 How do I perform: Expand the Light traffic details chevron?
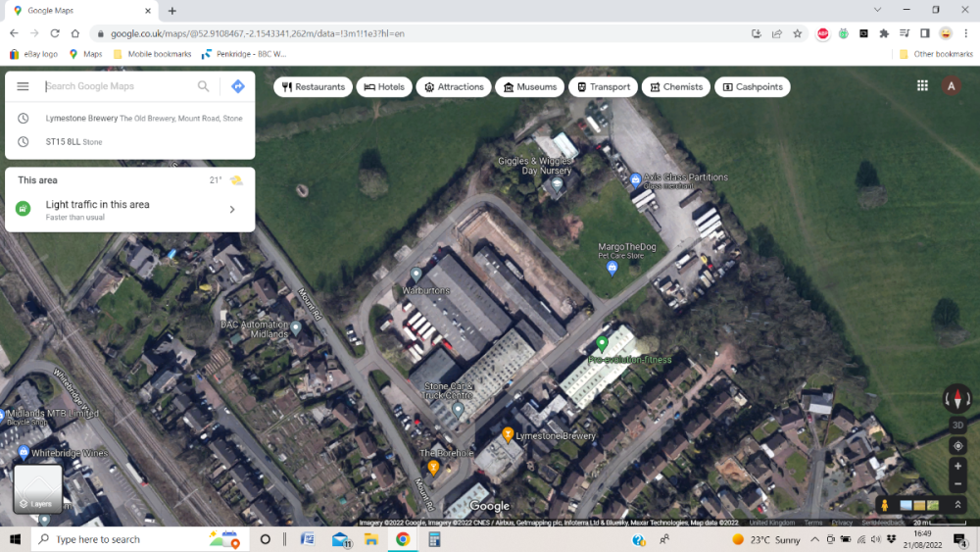pos(232,209)
